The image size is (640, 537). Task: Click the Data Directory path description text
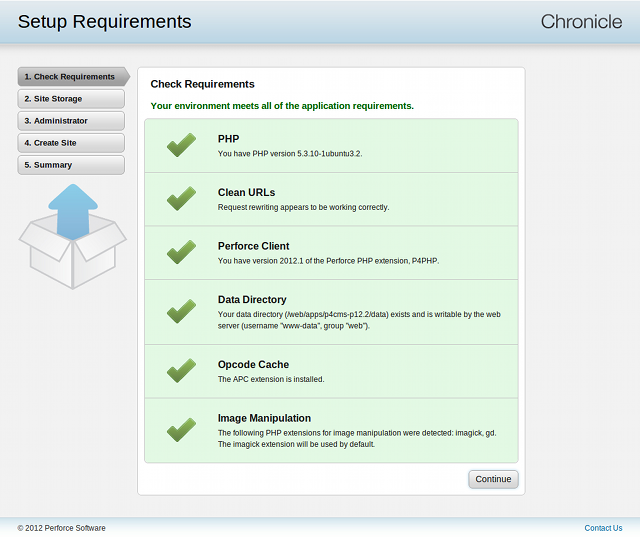pos(359,320)
